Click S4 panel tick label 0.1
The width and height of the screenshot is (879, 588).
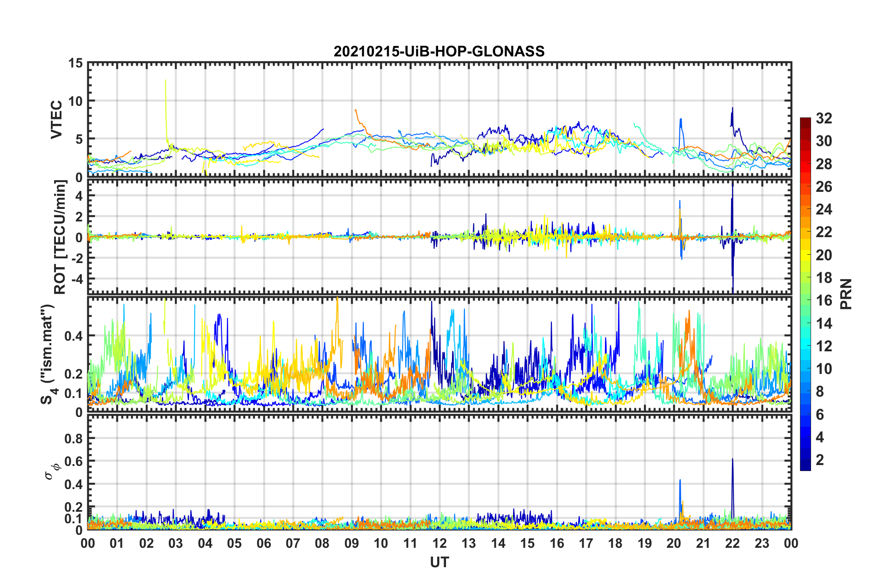(x=73, y=393)
